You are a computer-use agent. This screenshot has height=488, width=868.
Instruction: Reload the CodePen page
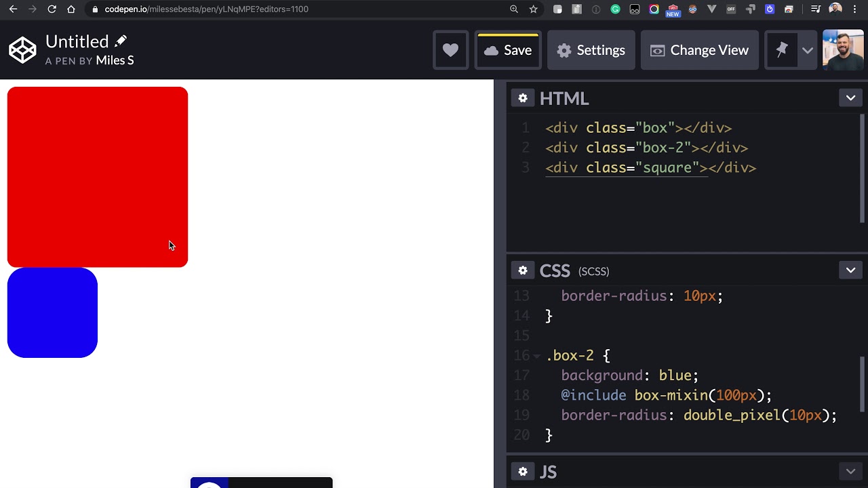pyautogui.click(x=52, y=9)
